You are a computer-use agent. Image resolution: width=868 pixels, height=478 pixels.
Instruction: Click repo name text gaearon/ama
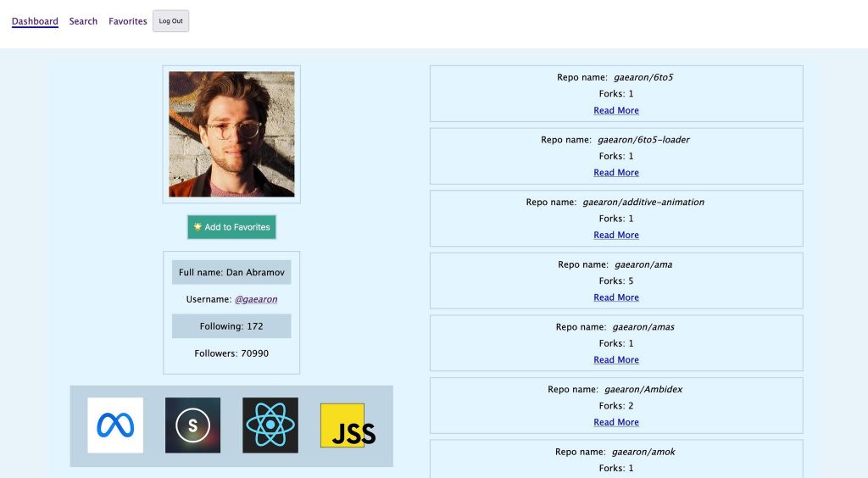(643, 264)
